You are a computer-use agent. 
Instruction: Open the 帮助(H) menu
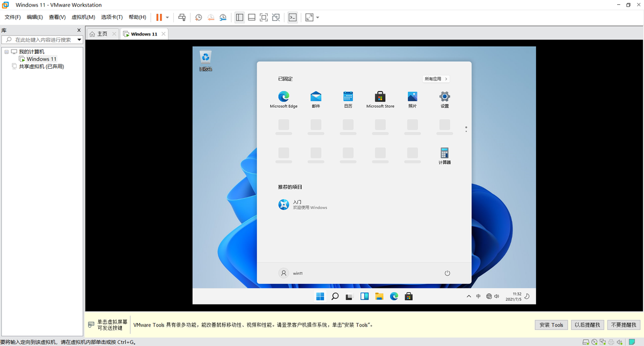click(x=137, y=17)
